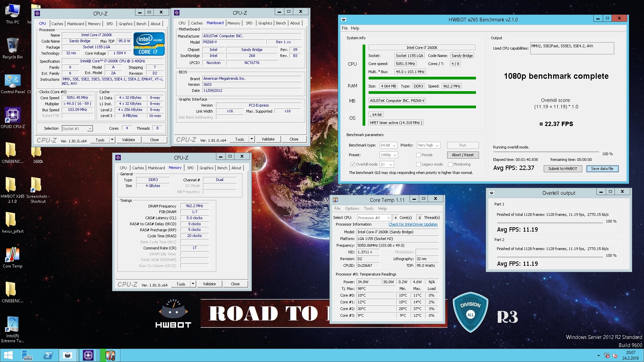Click Abort / Reset button
Screen dimensions: 644x362
pos(463,155)
